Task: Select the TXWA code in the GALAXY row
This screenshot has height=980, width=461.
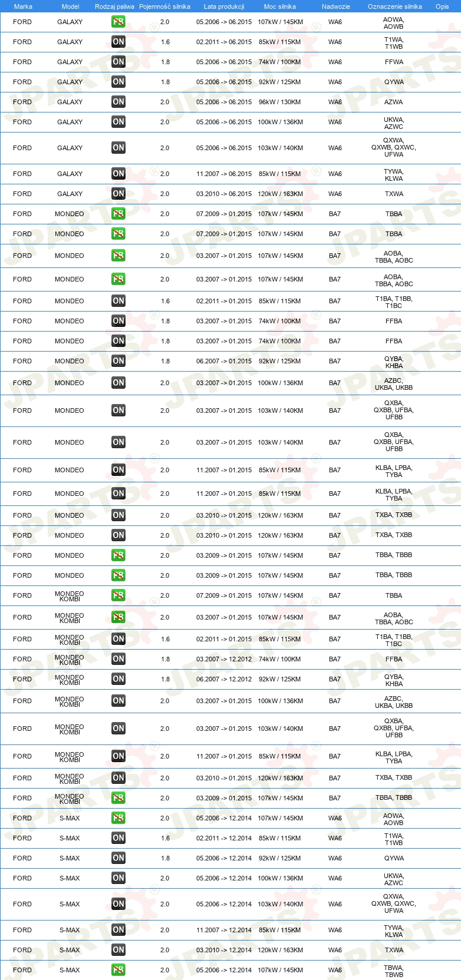Action: 394,194
